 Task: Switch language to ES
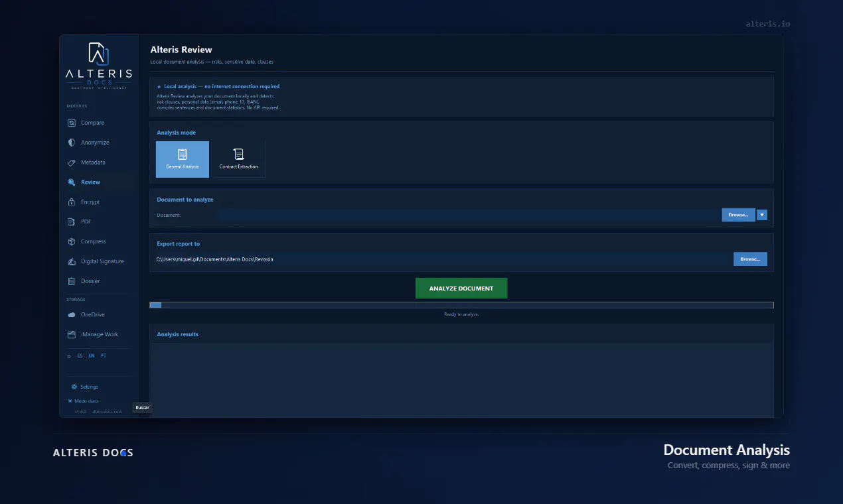[x=80, y=356]
